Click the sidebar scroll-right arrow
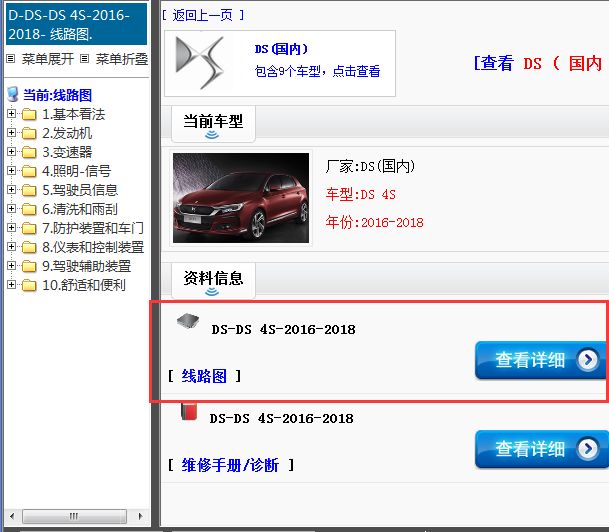This screenshot has height=532, width=609. [141, 516]
